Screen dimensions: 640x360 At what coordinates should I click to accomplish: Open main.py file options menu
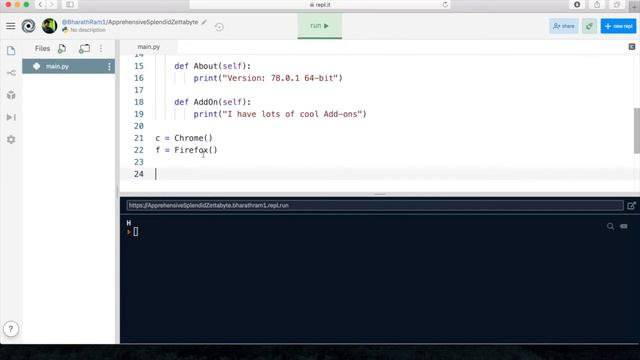point(109,67)
